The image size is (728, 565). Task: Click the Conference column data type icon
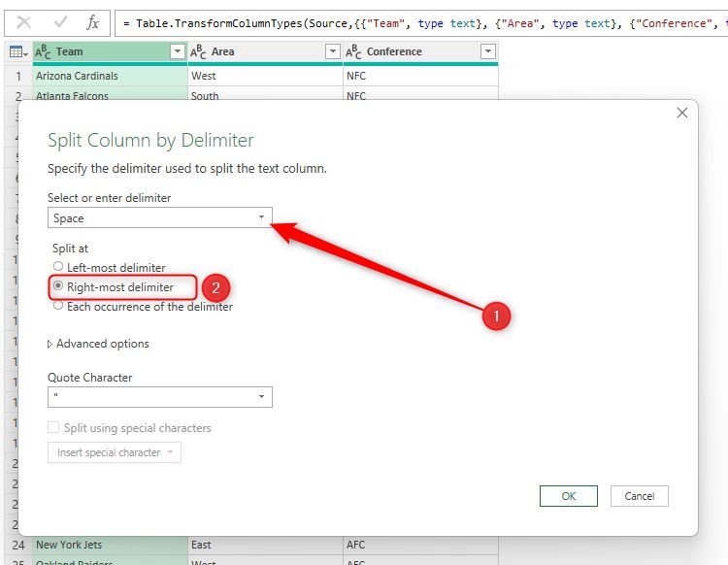point(353,51)
